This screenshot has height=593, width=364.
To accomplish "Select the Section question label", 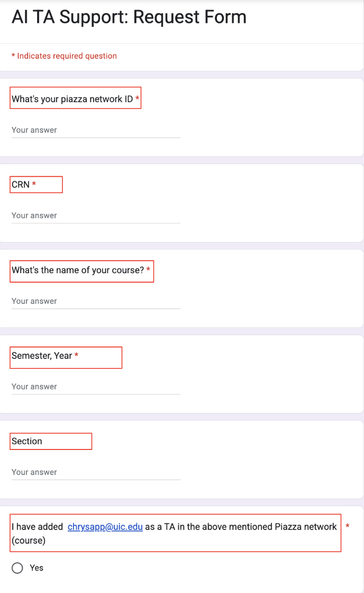I will click(x=27, y=441).
